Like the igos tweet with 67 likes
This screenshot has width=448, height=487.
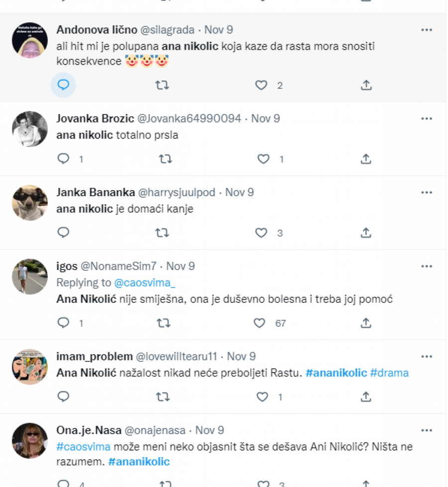260,323
